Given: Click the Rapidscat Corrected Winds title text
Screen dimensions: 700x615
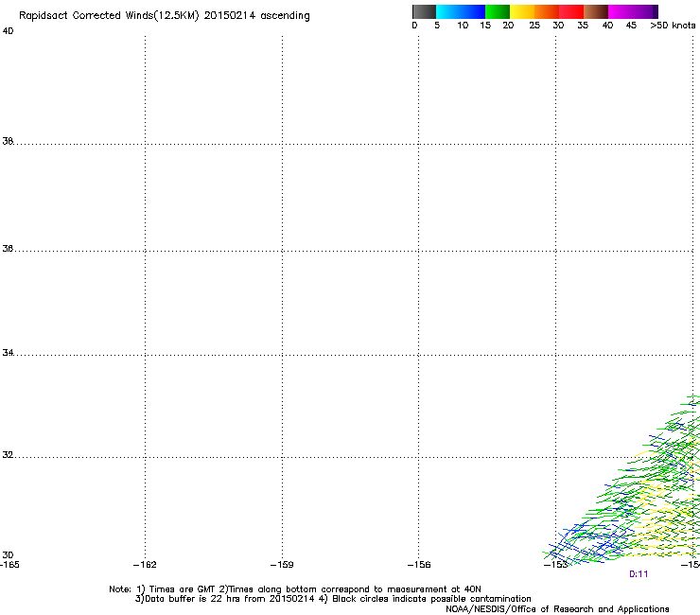Looking at the screenshot, I should pyautogui.click(x=165, y=16).
